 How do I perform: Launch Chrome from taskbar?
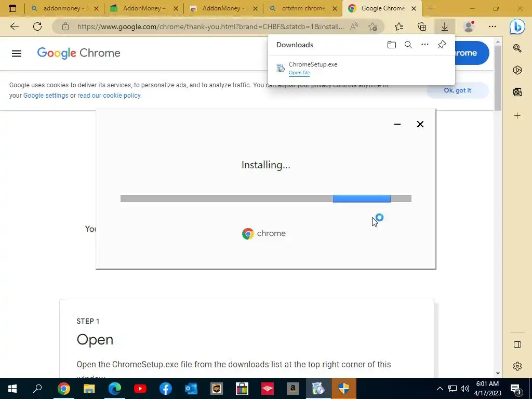(63, 389)
